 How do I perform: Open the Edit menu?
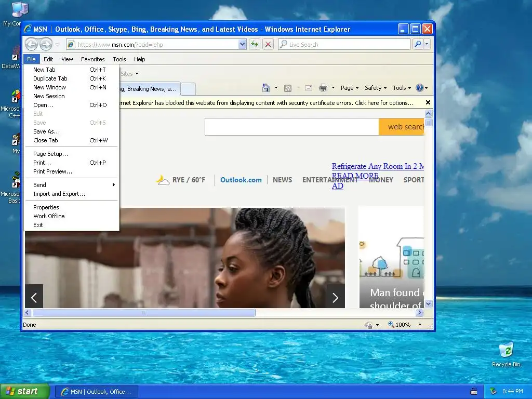48,59
